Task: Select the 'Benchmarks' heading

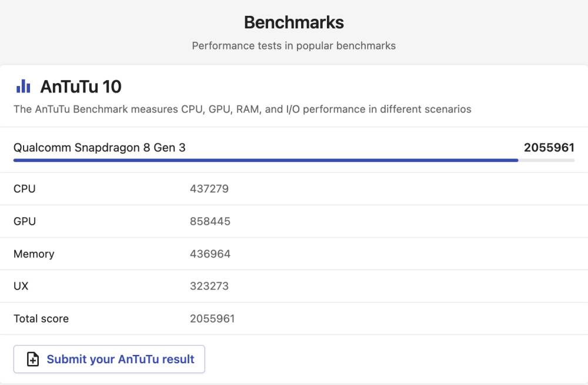Action: pyautogui.click(x=294, y=22)
